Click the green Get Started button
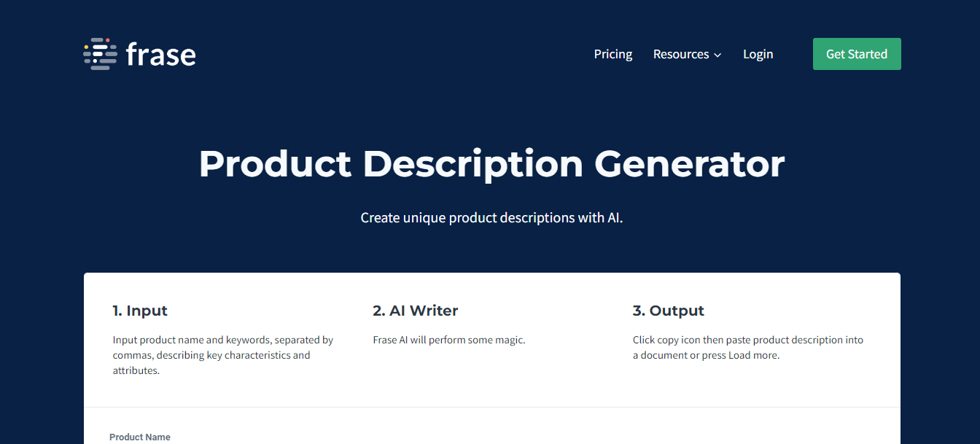The image size is (980, 444). [x=857, y=53]
